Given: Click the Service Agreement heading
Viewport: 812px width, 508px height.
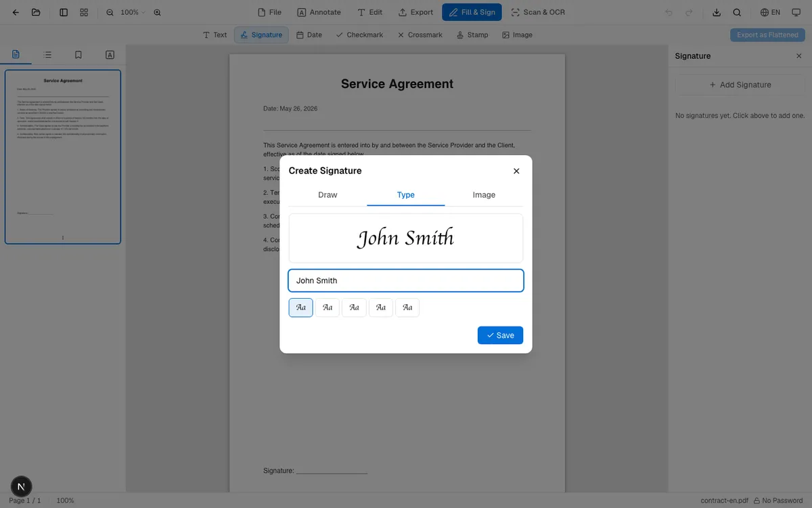Looking at the screenshot, I should click(397, 84).
